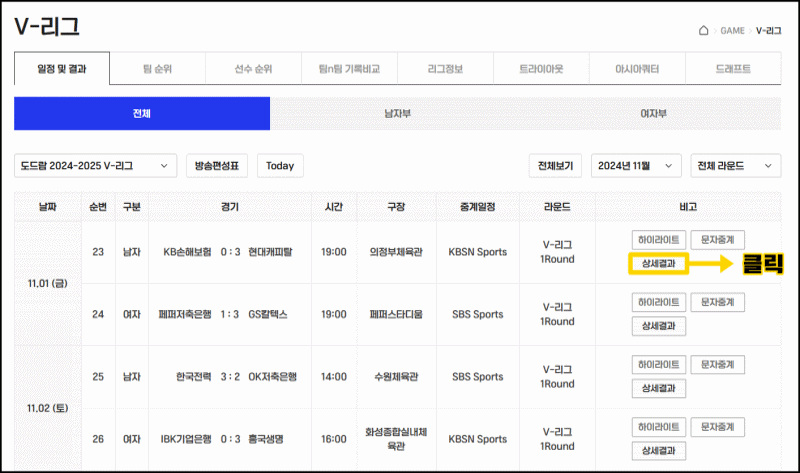Open the 리그정보 tab
This screenshot has height=473, width=800.
coord(445,70)
